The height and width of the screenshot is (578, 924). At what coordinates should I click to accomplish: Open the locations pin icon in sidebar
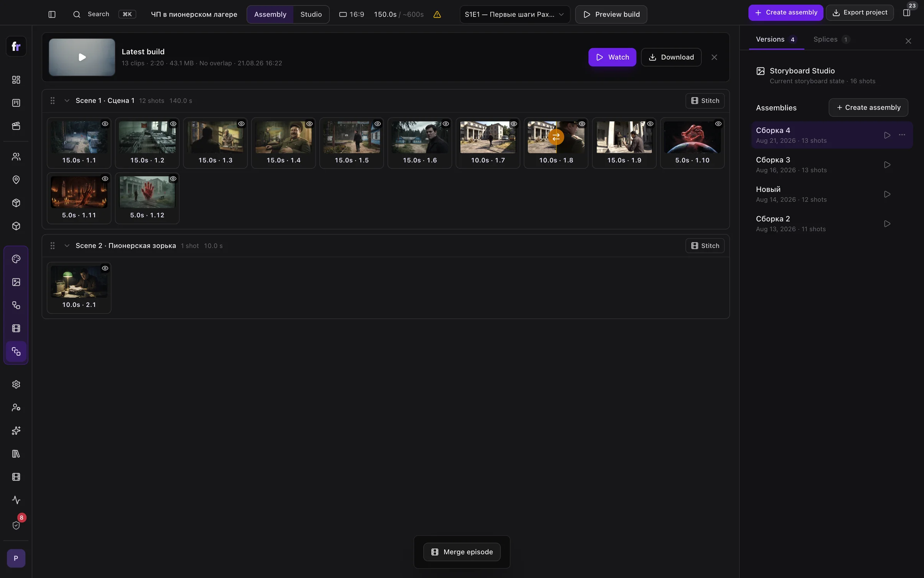(x=16, y=180)
